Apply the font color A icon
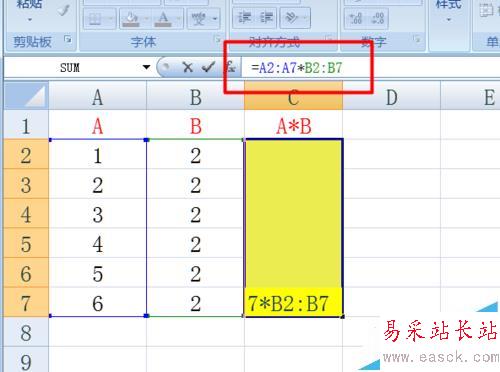 163,19
